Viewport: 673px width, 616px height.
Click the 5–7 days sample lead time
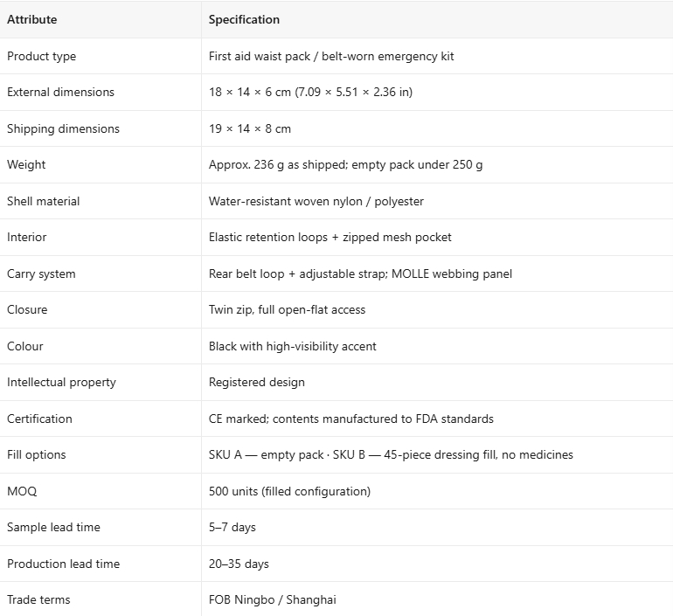(232, 527)
